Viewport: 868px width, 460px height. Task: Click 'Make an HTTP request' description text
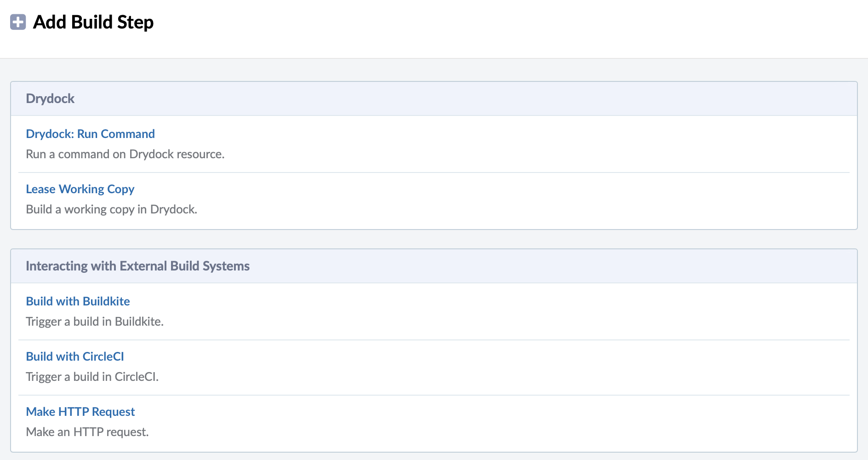pyautogui.click(x=87, y=432)
